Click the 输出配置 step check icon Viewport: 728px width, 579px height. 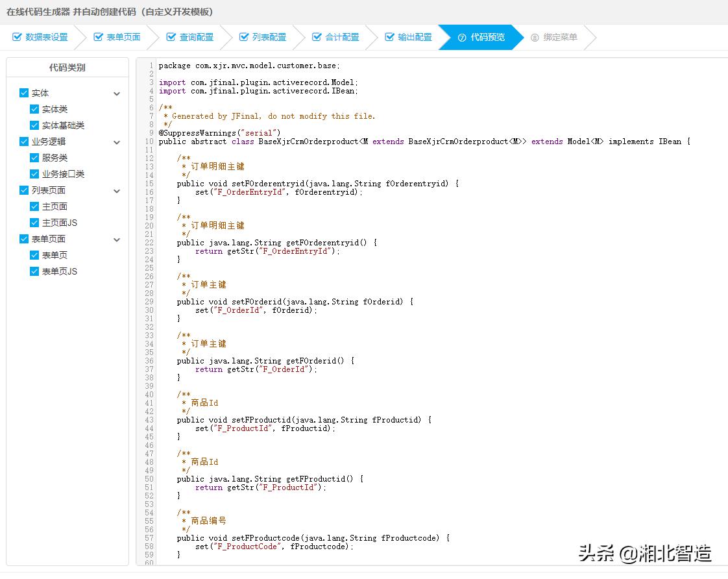(x=389, y=37)
